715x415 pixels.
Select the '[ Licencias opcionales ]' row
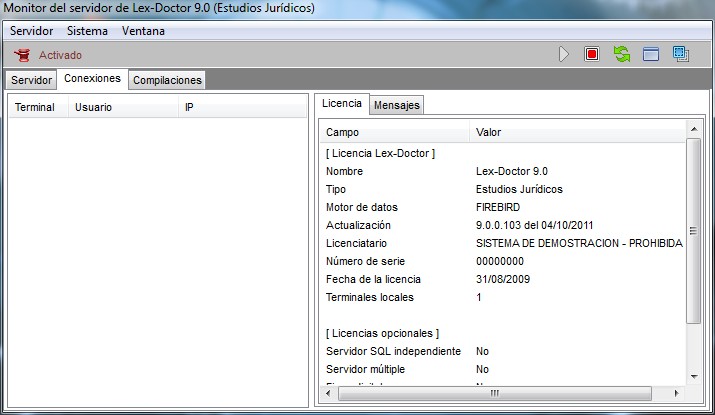[x=503, y=333]
